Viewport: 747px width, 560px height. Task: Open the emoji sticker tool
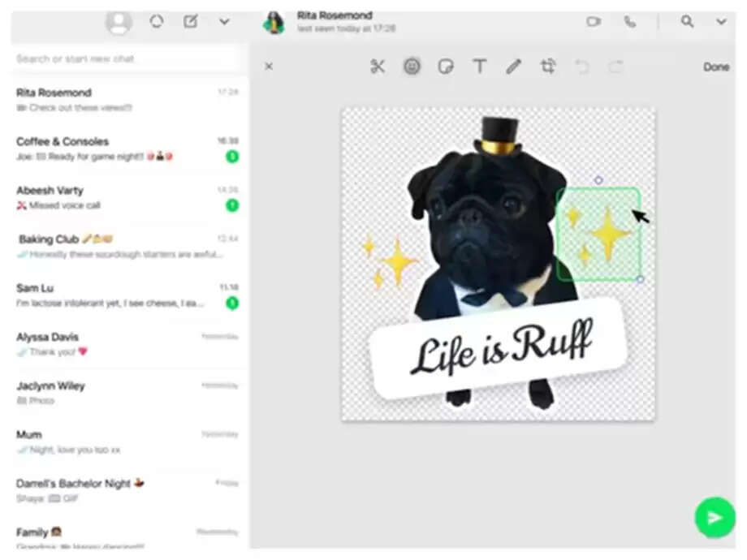412,67
